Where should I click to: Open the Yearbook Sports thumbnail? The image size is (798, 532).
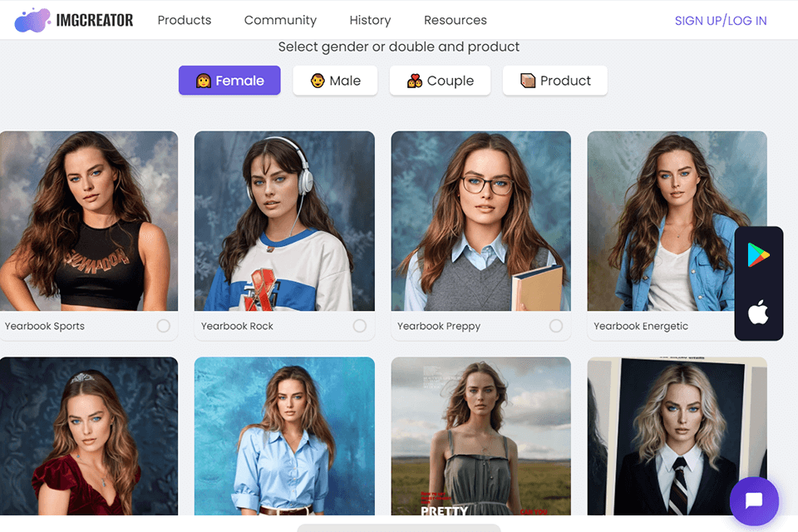click(x=89, y=221)
